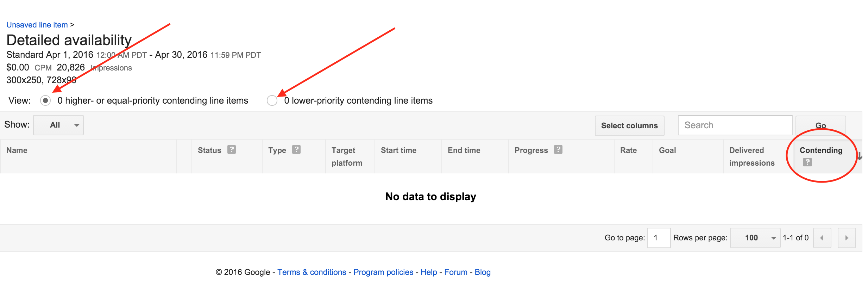Click the Type column help icon

pos(296,150)
